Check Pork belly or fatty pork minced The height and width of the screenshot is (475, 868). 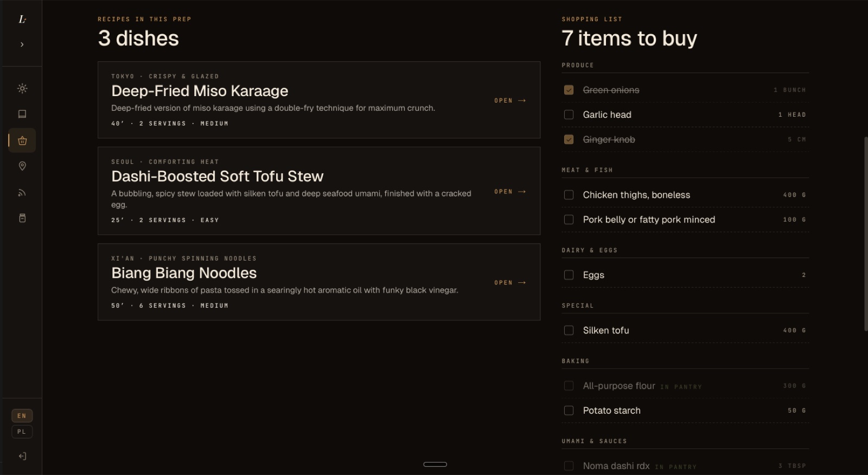(x=569, y=220)
